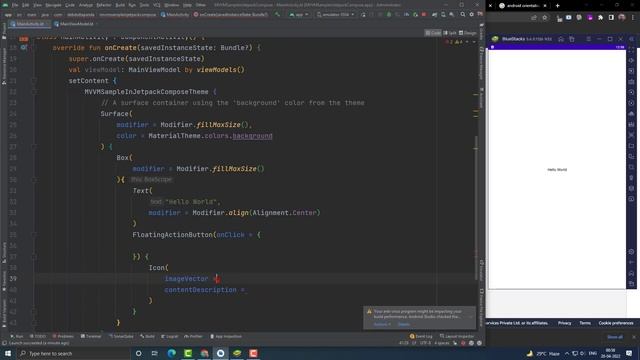This screenshot has height=360, width=640.
Task: Click the Chrome profile avatar
Action: pos(622,18)
